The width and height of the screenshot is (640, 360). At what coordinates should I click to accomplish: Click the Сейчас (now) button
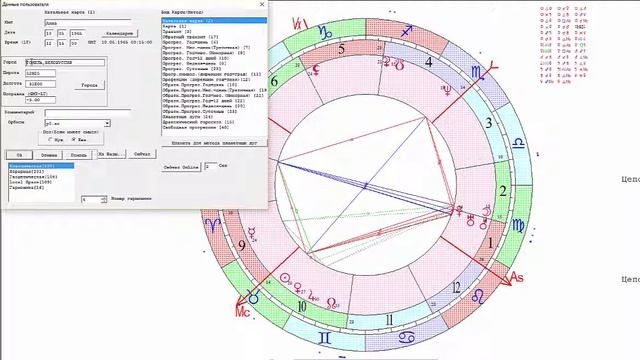click(x=142, y=154)
